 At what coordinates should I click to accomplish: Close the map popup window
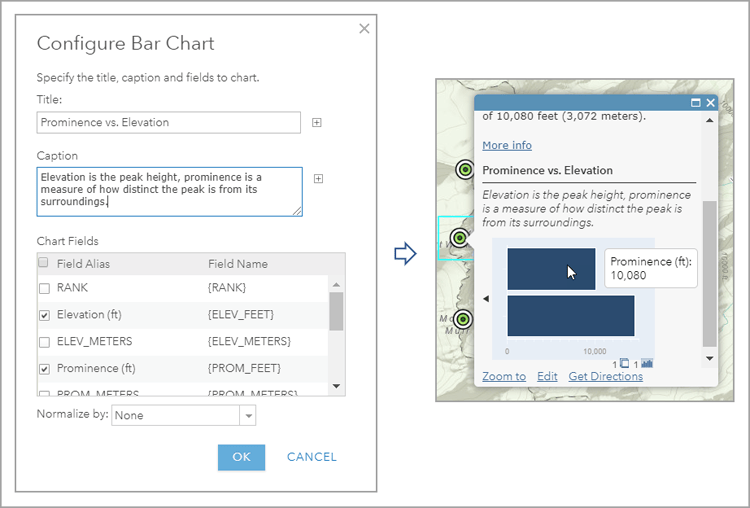[710, 103]
